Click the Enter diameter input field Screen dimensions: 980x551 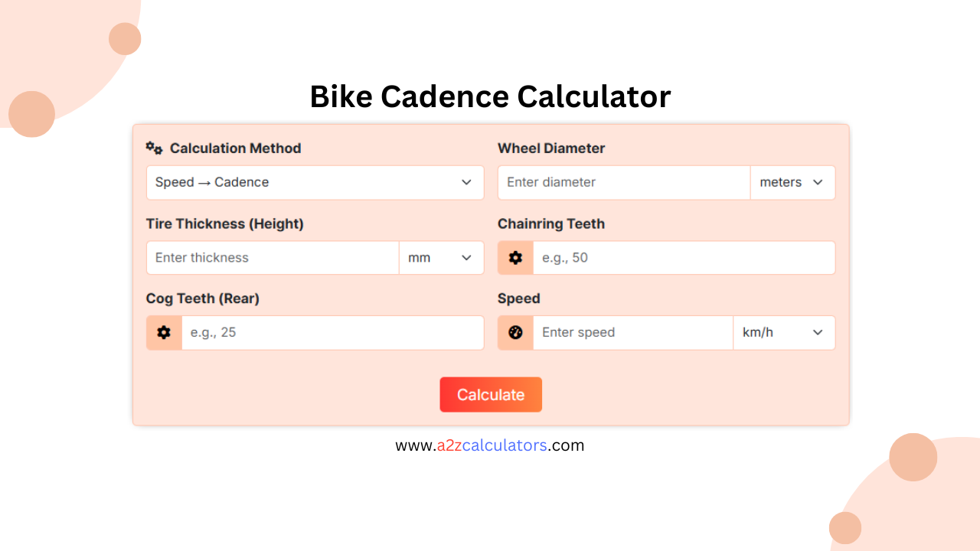click(623, 182)
